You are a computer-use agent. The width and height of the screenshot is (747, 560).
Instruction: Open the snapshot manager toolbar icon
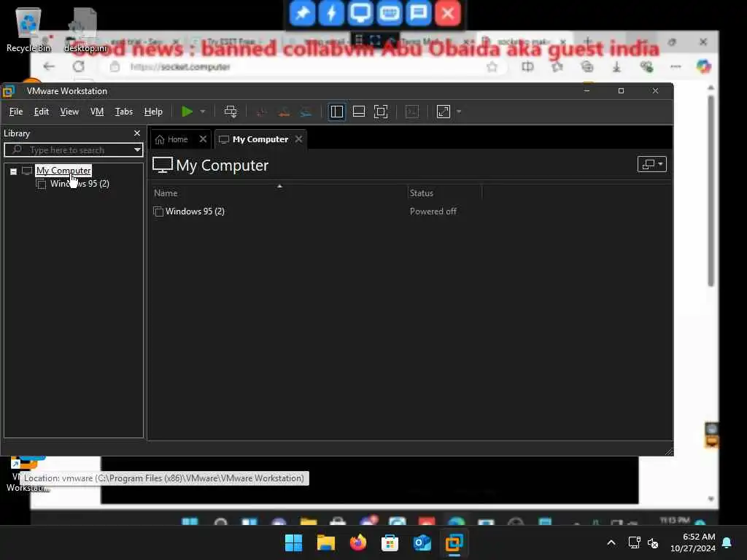pyautogui.click(x=306, y=112)
